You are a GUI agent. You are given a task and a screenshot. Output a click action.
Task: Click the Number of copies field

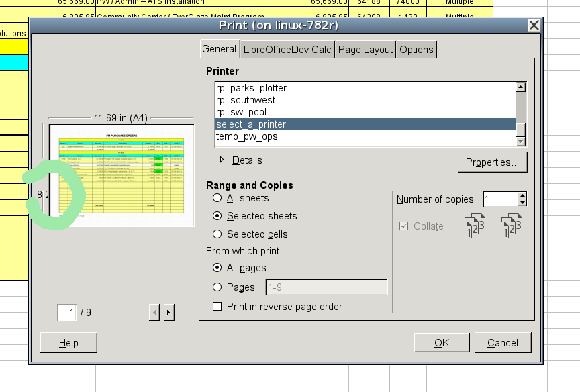point(501,199)
